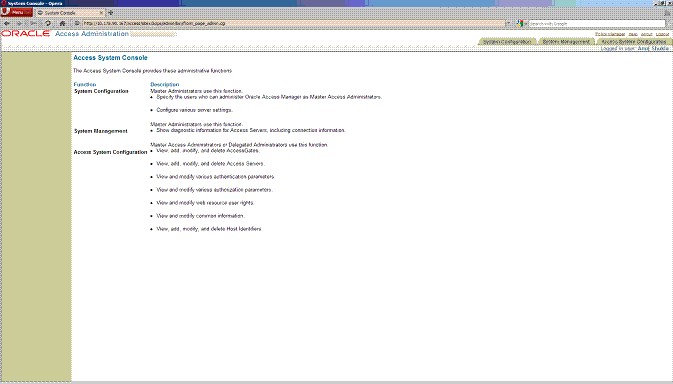Switch to the System Configuration tab
This screenshot has width=673, height=384.
(507, 42)
